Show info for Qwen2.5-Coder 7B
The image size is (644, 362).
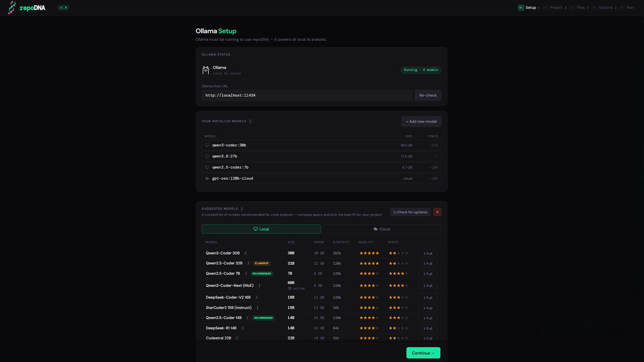[x=246, y=273]
